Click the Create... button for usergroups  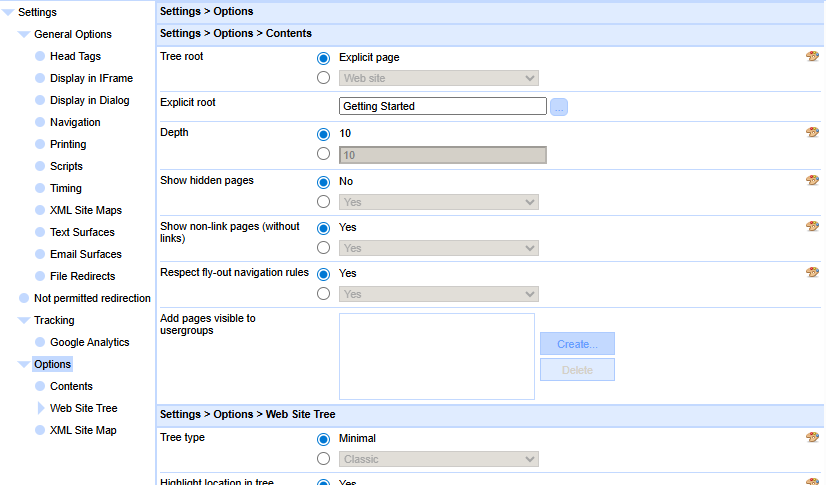coord(577,344)
